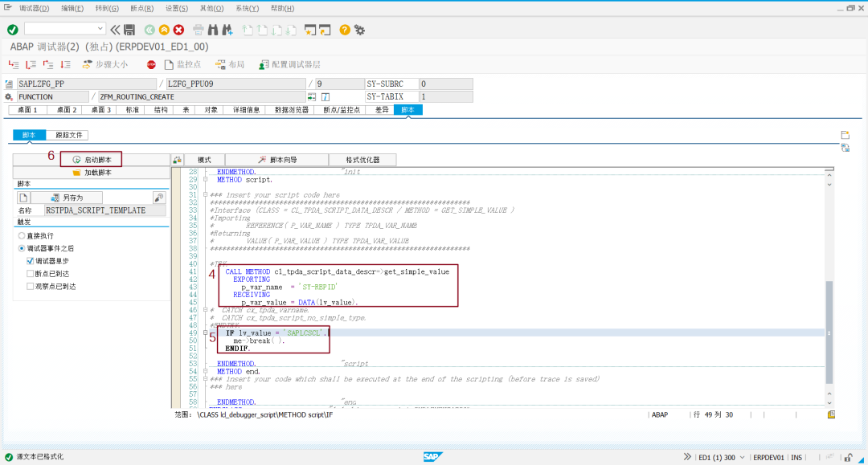Click the ZFM_ROUTING_CREATE field
Viewport: 868px width, 465px height.
click(x=202, y=96)
